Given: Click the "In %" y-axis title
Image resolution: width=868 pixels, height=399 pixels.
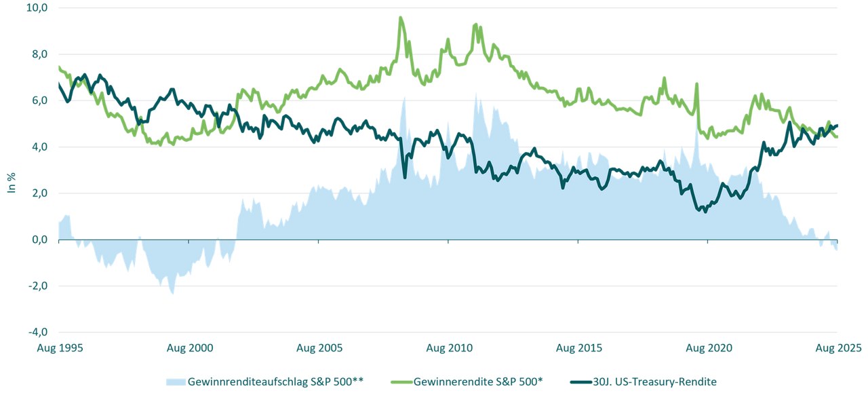Looking at the screenshot, I should [x=11, y=183].
